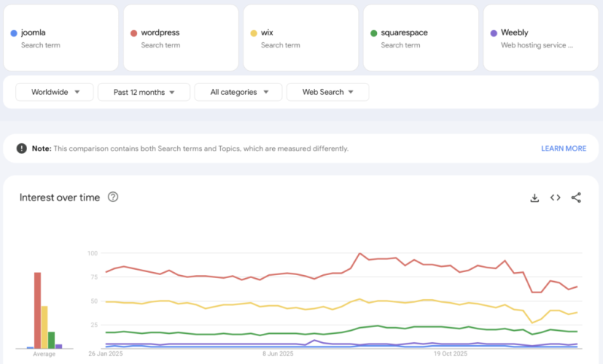Click the 50 value on the y-axis

pos(94,301)
